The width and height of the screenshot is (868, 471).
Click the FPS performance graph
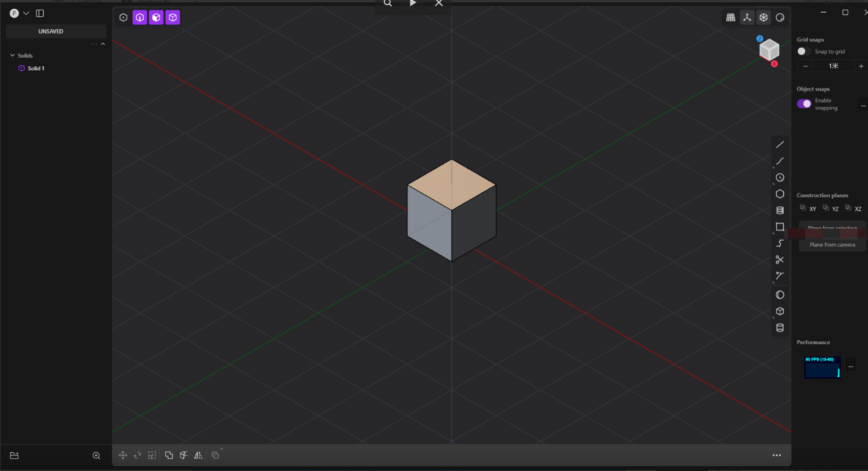point(822,367)
